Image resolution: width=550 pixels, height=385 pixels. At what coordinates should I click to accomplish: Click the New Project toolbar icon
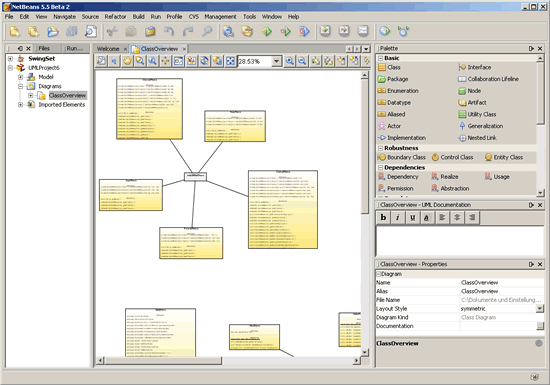[x=34, y=32]
